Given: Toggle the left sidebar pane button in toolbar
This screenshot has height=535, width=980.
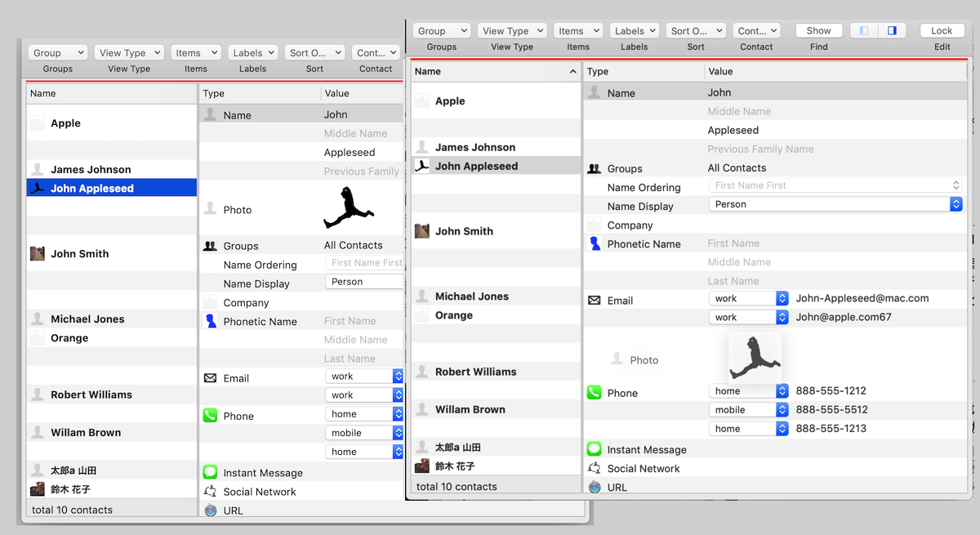Looking at the screenshot, I should pos(864,31).
